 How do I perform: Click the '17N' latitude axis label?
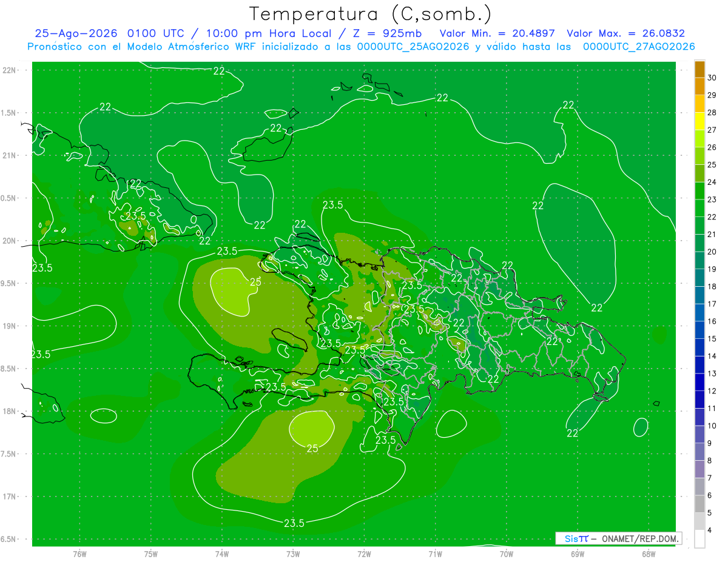pos(10,497)
